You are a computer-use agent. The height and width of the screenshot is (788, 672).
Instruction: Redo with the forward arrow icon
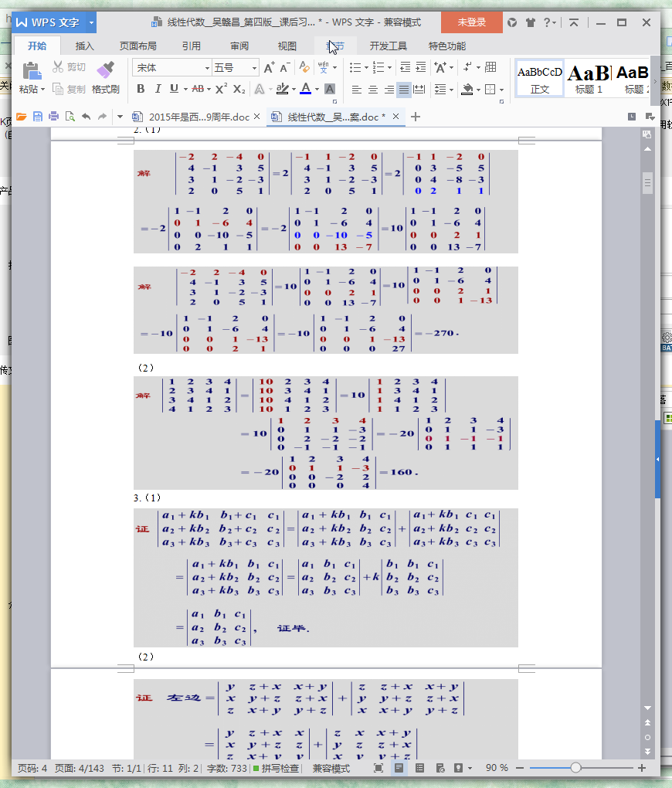(x=102, y=117)
